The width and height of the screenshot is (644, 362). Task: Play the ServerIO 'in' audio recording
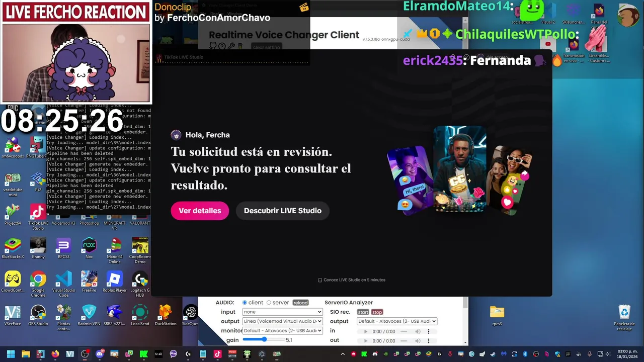(366, 332)
